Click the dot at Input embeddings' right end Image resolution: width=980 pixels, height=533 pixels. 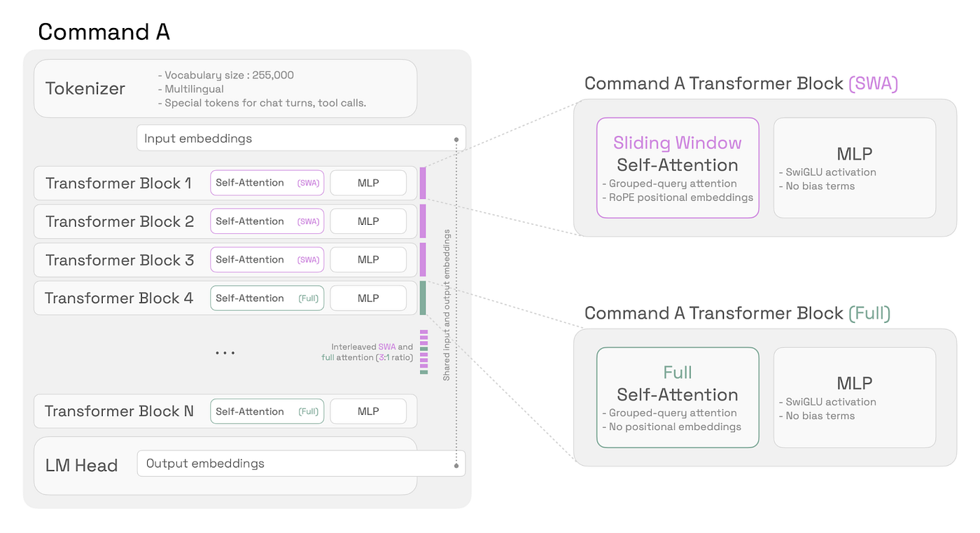click(x=456, y=139)
